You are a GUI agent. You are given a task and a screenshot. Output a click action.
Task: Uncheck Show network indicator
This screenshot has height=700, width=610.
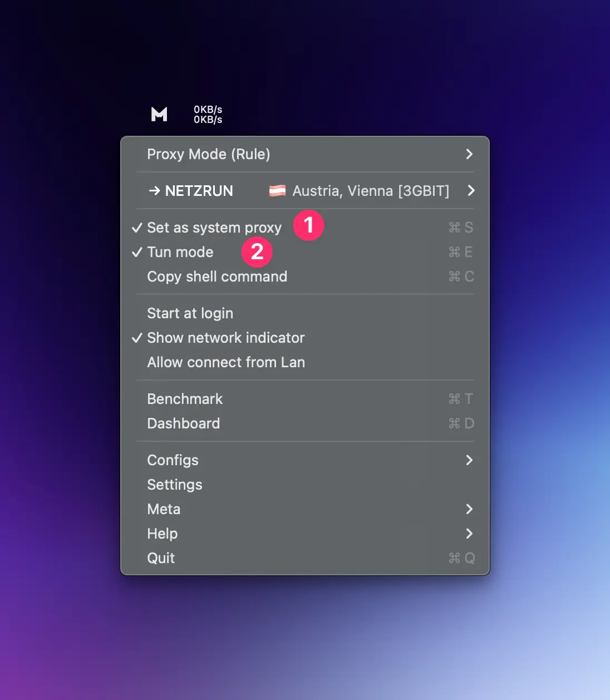(x=225, y=338)
